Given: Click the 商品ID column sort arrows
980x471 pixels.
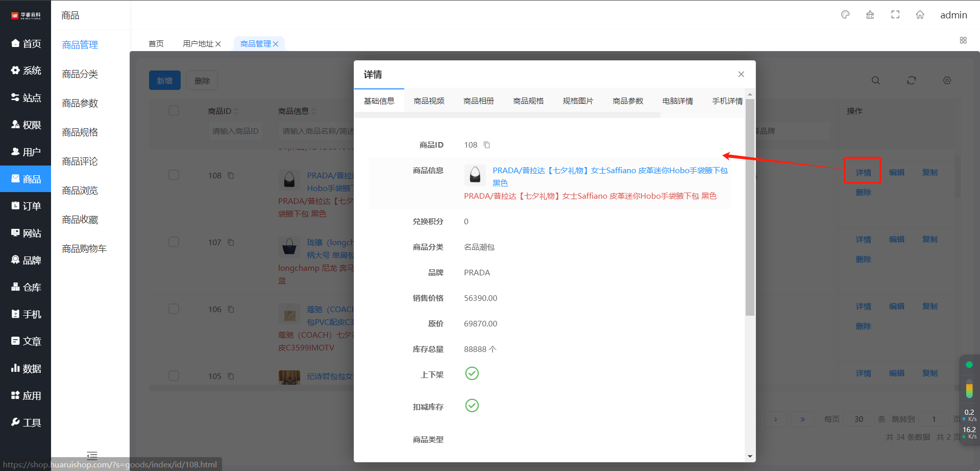Looking at the screenshot, I should point(236,111).
